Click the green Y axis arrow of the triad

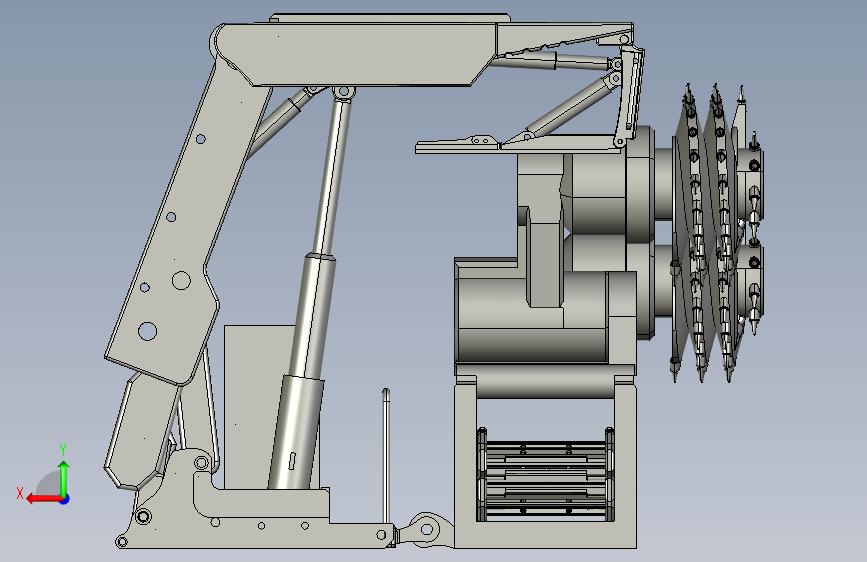click(64, 478)
